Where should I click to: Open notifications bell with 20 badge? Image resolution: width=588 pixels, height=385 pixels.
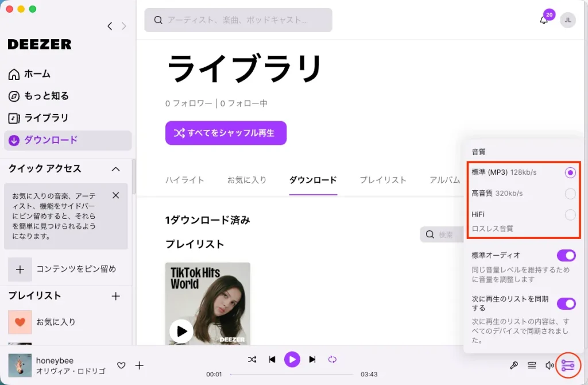[544, 20]
